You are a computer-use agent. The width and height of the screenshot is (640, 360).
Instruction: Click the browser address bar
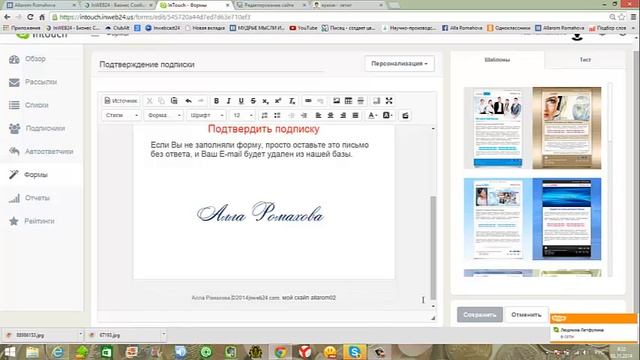tap(329, 17)
